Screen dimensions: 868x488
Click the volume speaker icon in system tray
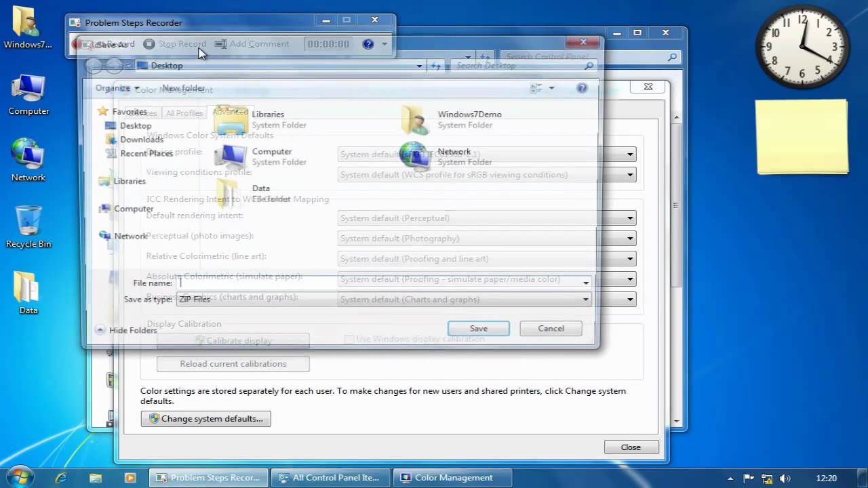[785, 478]
